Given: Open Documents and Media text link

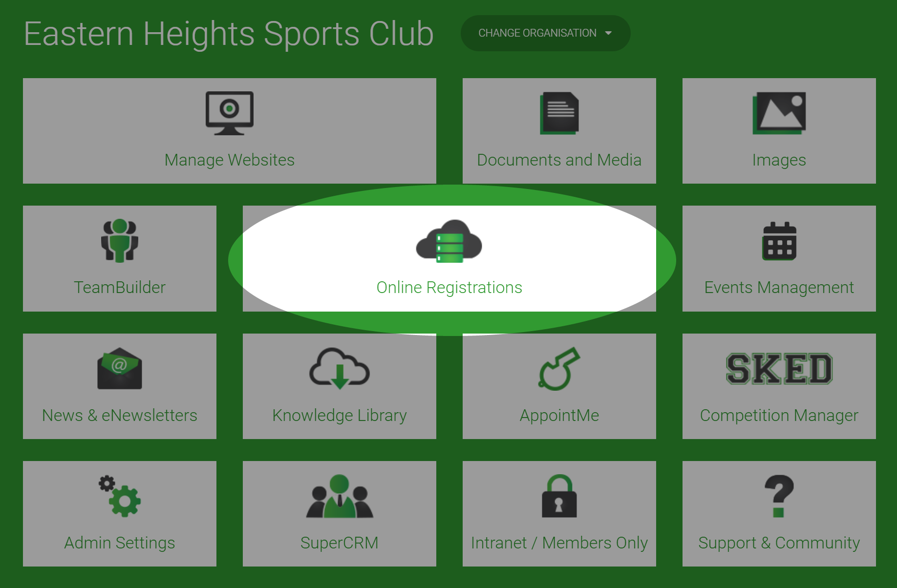Looking at the screenshot, I should [559, 160].
